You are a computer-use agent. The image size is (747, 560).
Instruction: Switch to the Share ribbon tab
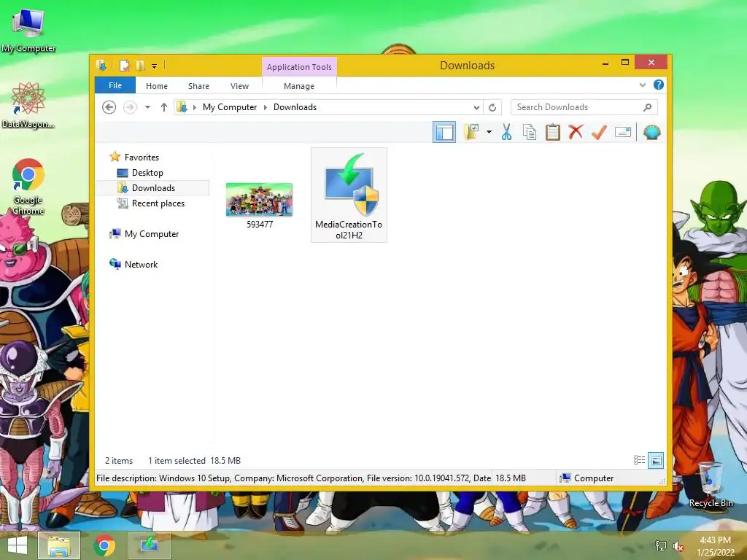tap(198, 86)
